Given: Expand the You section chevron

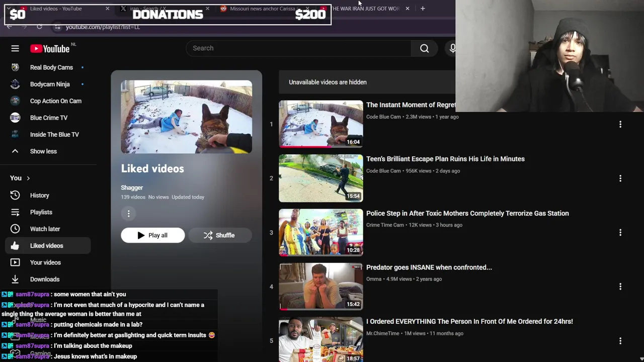Looking at the screenshot, I should (x=28, y=178).
